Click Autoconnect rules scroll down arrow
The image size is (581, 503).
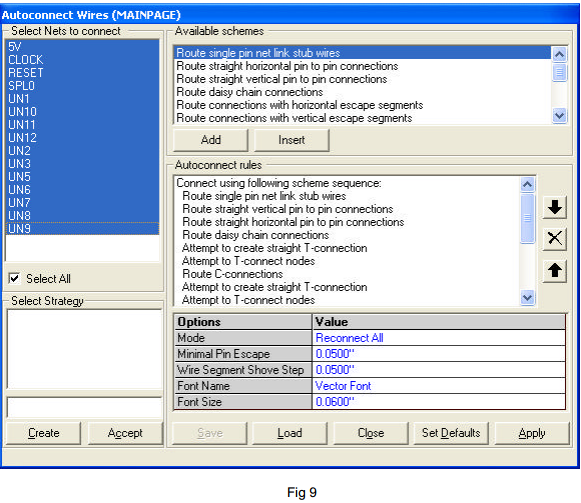point(527,297)
